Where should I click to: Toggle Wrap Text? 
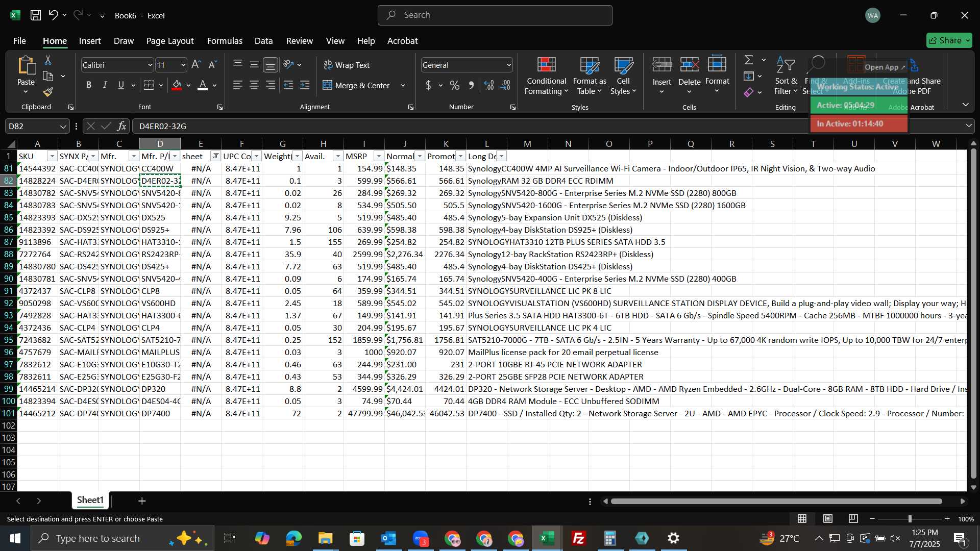coord(347,65)
